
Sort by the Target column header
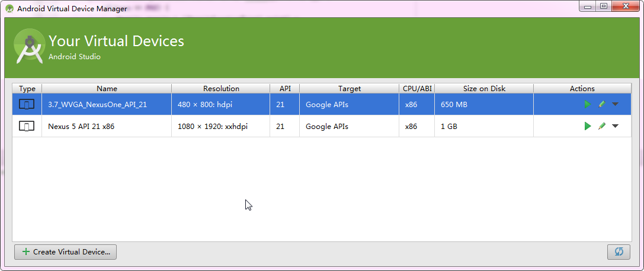coord(350,89)
